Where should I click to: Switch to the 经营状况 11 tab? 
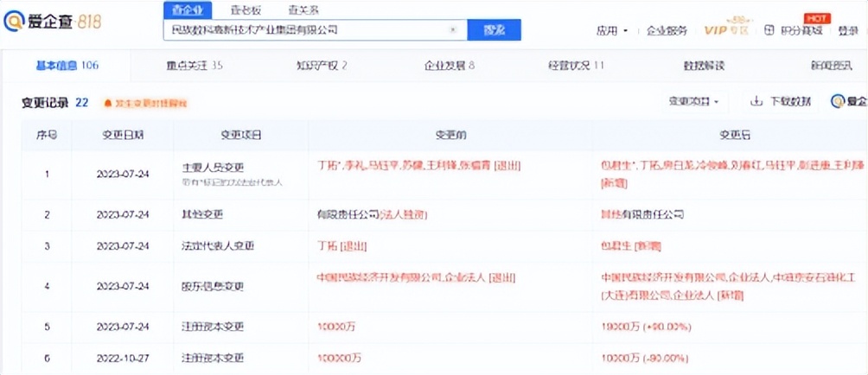click(576, 66)
